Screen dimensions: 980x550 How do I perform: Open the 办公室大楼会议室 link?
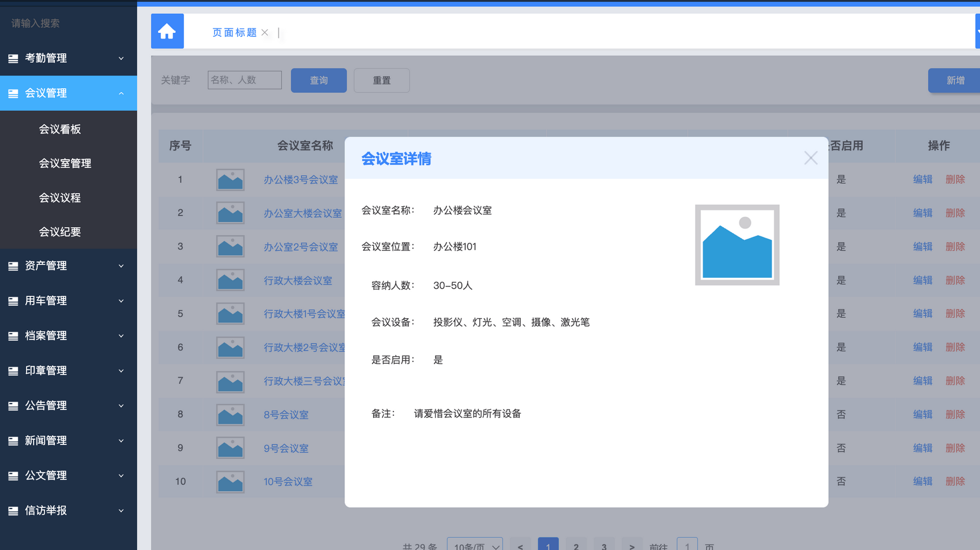(x=303, y=213)
